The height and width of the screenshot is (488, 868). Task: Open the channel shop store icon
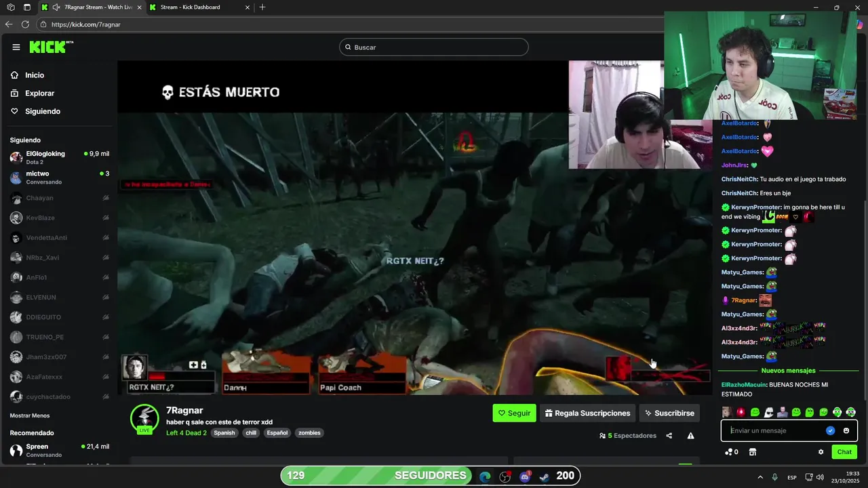tap(752, 452)
